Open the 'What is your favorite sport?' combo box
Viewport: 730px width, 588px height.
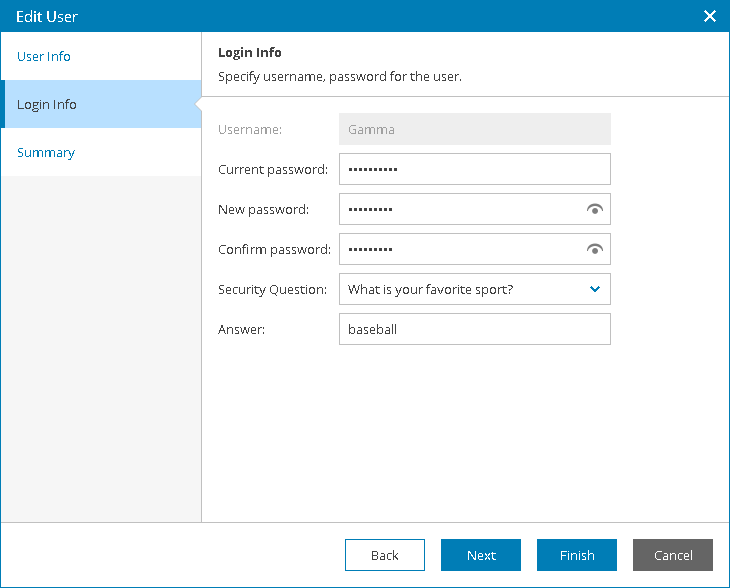pyautogui.click(x=474, y=289)
